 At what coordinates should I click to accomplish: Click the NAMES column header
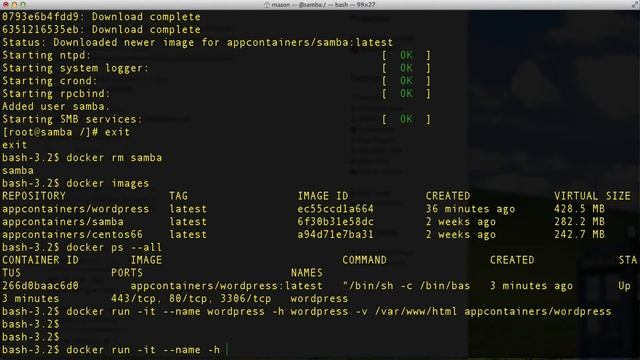307,273
